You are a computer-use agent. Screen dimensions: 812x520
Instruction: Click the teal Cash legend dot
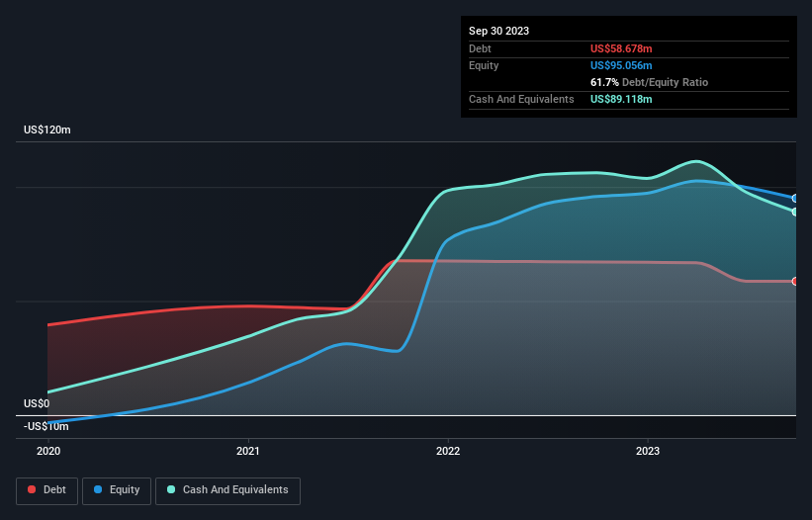coord(171,489)
